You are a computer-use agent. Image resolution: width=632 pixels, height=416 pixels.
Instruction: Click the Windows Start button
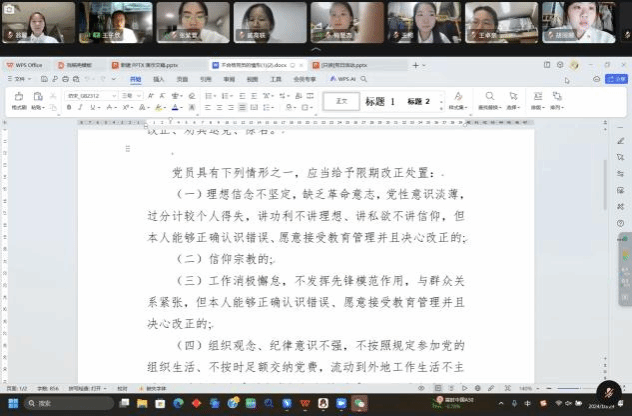[12, 403]
